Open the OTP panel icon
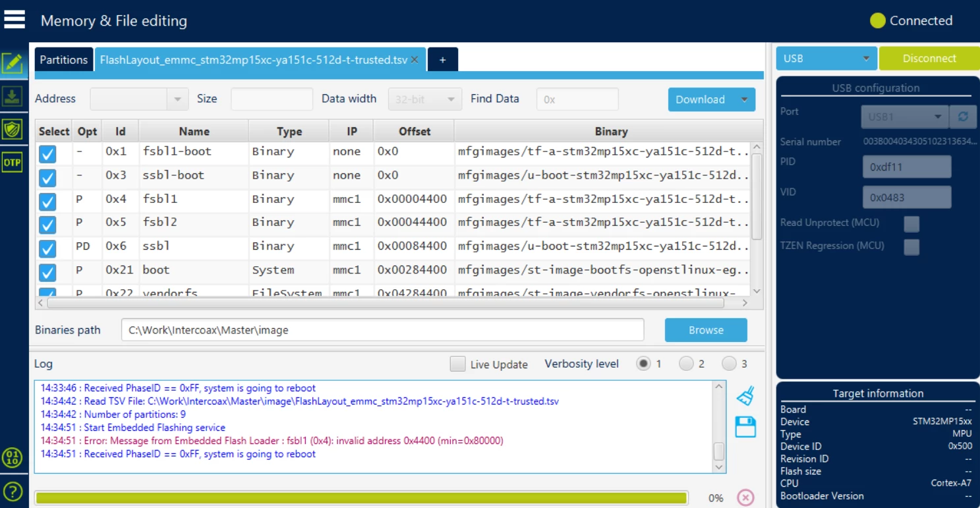 [13, 162]
